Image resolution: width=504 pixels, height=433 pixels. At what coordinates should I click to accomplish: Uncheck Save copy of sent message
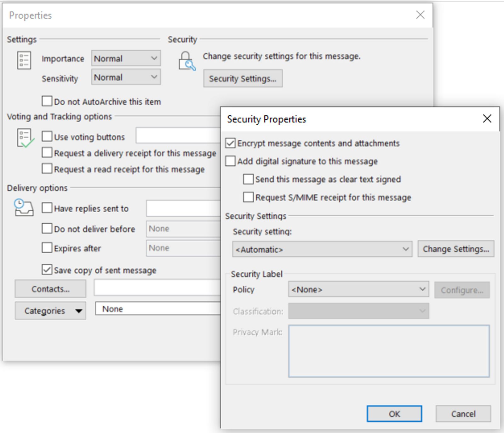(47, 270)
